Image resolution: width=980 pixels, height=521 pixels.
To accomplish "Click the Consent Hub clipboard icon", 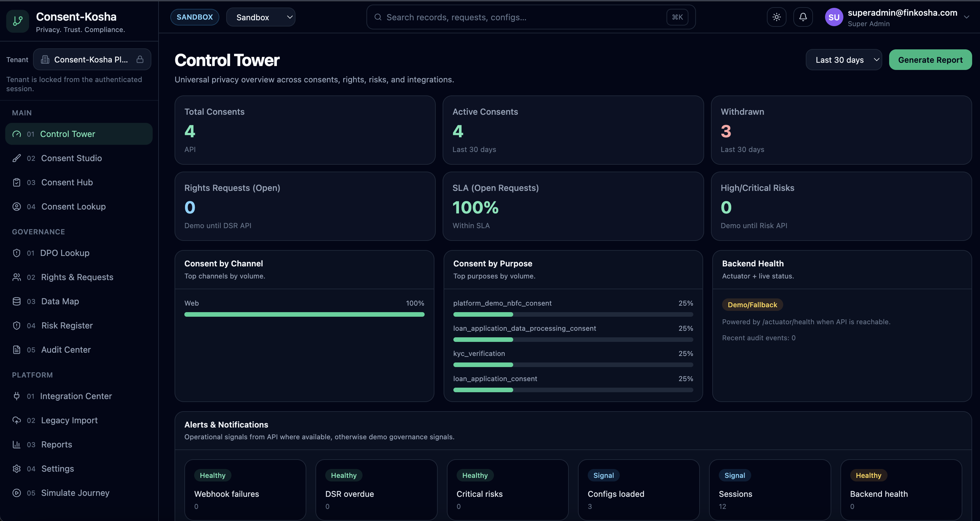I will (17, 182).
